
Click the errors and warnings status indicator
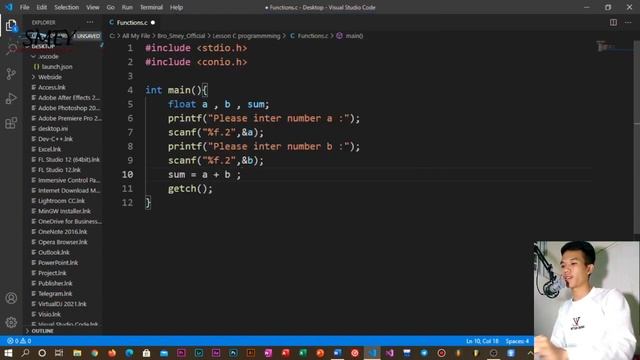19,341
